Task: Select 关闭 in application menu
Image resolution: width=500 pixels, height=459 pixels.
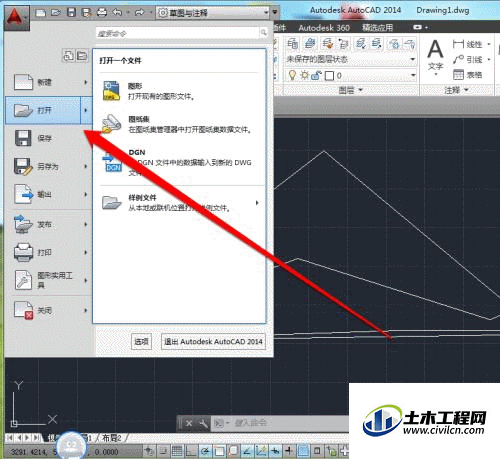Action: pyautogui.click(x=47, y=310)
